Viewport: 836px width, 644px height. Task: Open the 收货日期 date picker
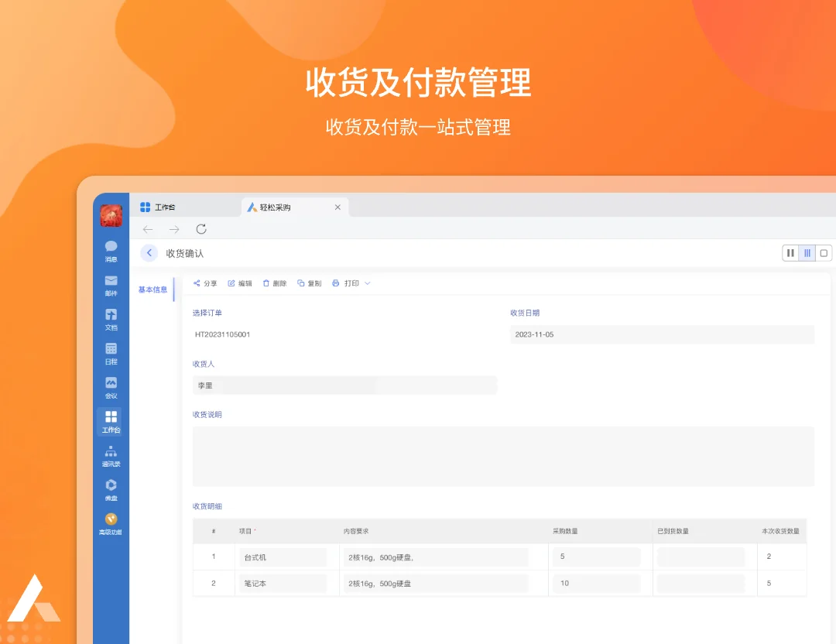coord(662,334)
